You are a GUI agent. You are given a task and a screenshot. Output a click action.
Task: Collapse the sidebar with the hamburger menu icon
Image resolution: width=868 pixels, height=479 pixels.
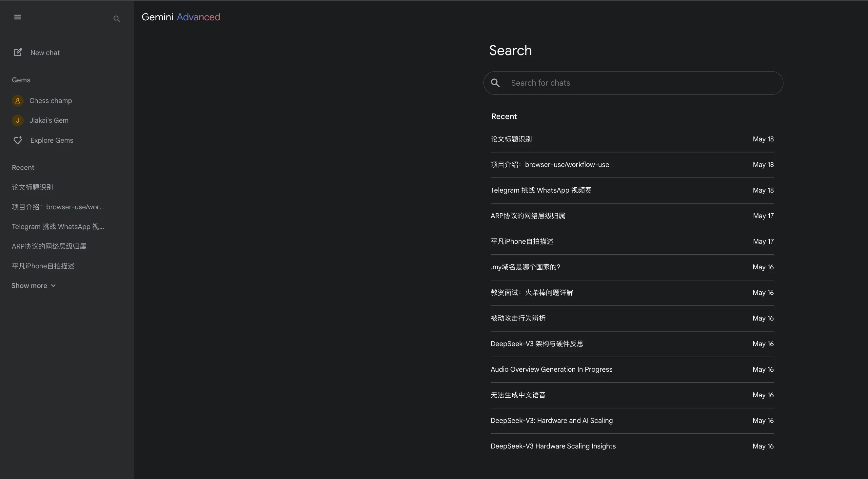17,17
